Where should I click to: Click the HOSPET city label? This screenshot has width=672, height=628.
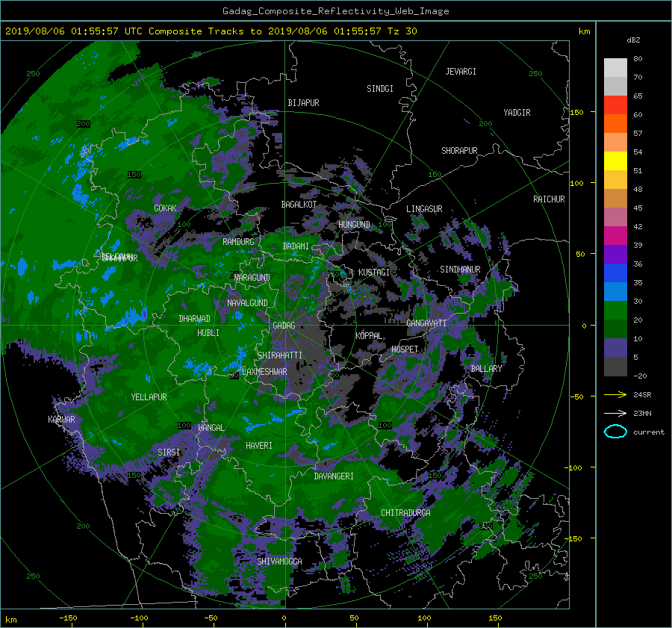405,349
